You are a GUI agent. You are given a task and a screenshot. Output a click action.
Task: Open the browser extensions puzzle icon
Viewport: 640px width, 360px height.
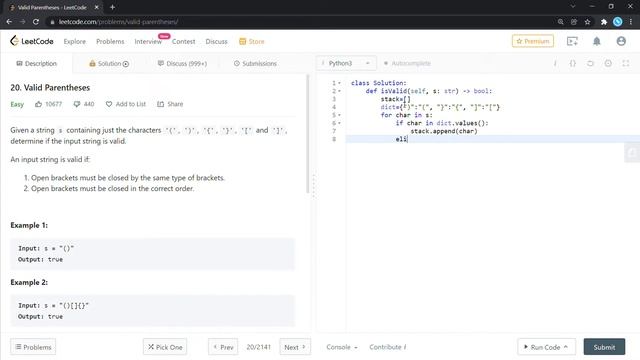click(x=604, y=22)
